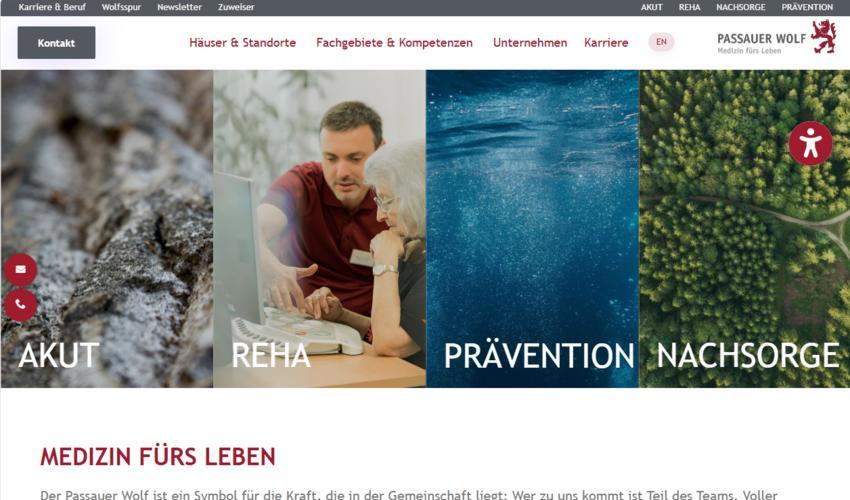The image size is (850, 500).
Task: Click the red phone call icon
Action: 21,305
